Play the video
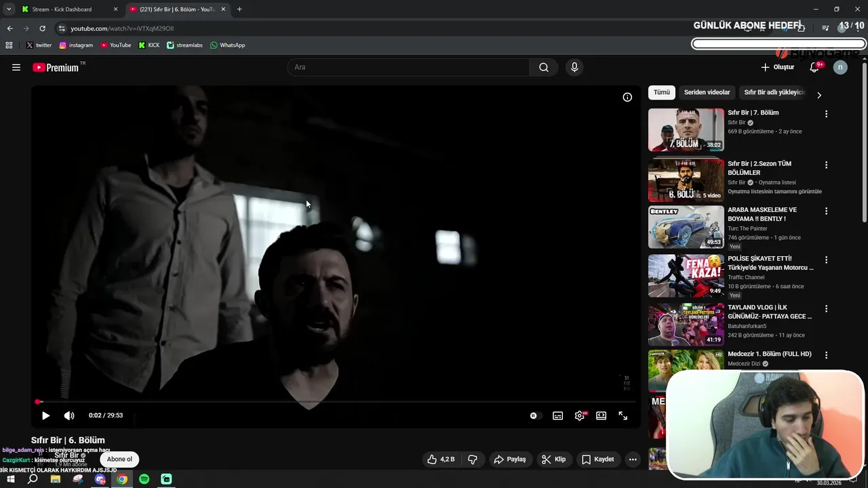Viewport: 868px width, 488px height. [45, 415]
